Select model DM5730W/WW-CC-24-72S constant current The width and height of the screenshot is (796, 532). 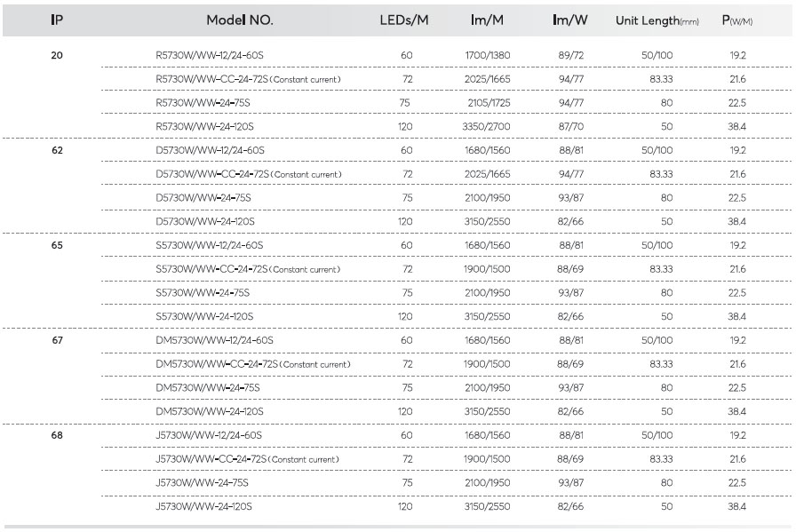[253, 364]
